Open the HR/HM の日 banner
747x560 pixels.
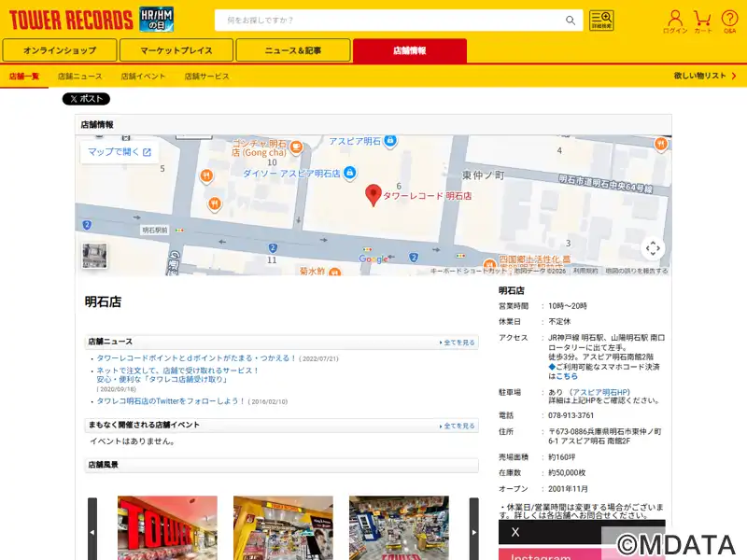coord(156,20)
